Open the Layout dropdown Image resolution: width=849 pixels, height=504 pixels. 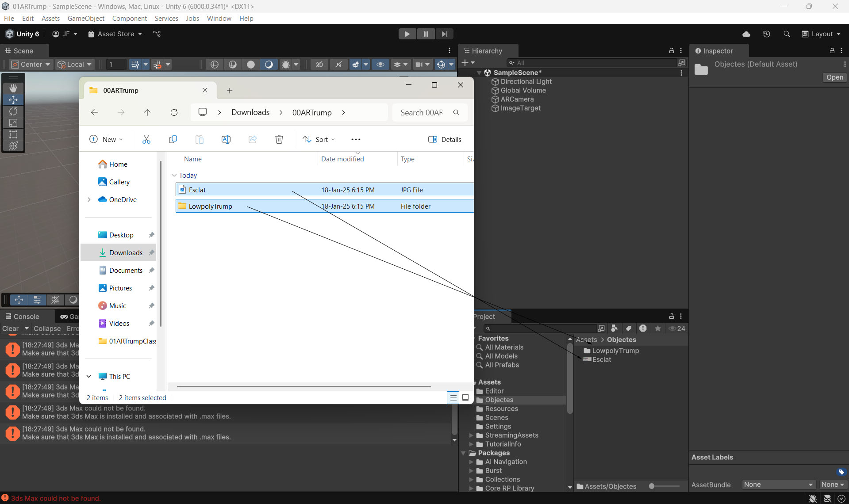click(821, 34)
